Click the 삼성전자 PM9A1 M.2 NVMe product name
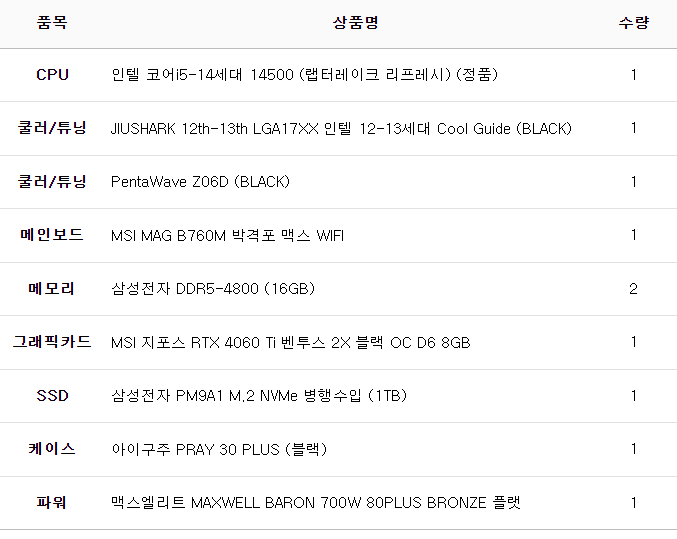The image size is (677, 539). point(259,396)
